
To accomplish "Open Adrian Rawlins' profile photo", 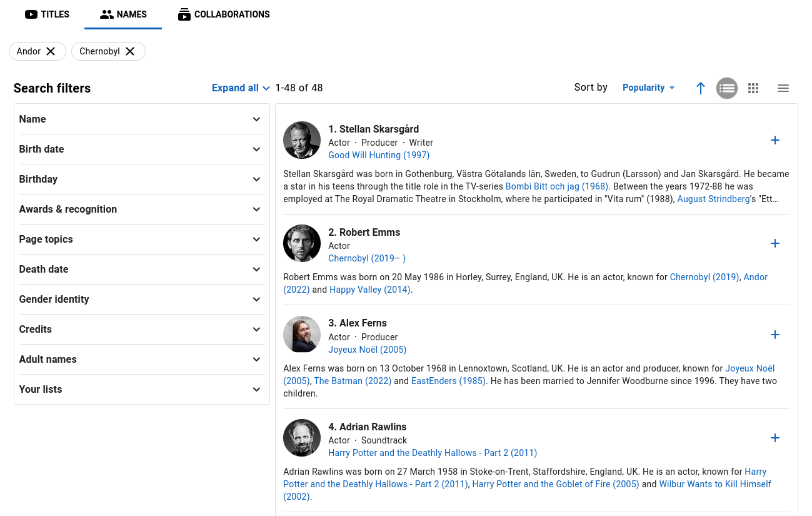I will [302, 438].
